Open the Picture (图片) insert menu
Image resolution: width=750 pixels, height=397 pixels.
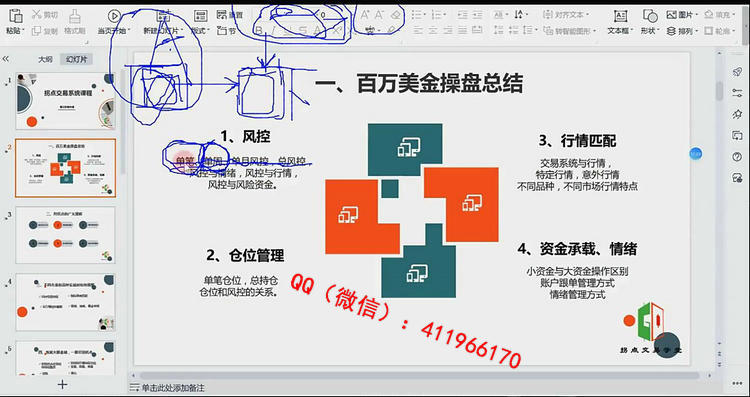point(682,15)
